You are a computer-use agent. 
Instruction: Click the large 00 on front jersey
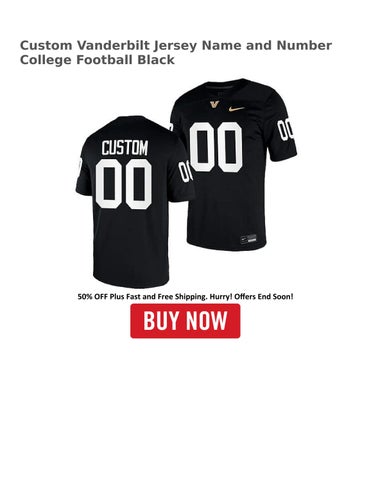[216, 147]
